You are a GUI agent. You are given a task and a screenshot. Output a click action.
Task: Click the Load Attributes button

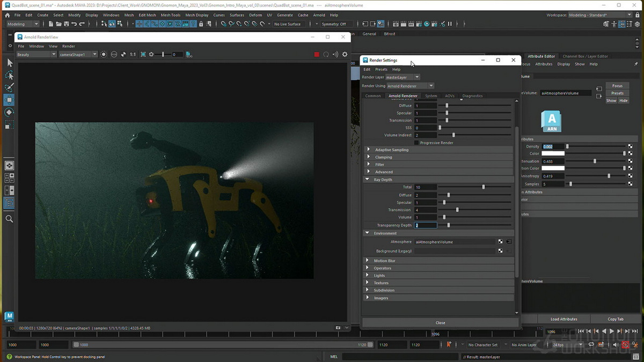pyautogui.click(x=563, y=319)
